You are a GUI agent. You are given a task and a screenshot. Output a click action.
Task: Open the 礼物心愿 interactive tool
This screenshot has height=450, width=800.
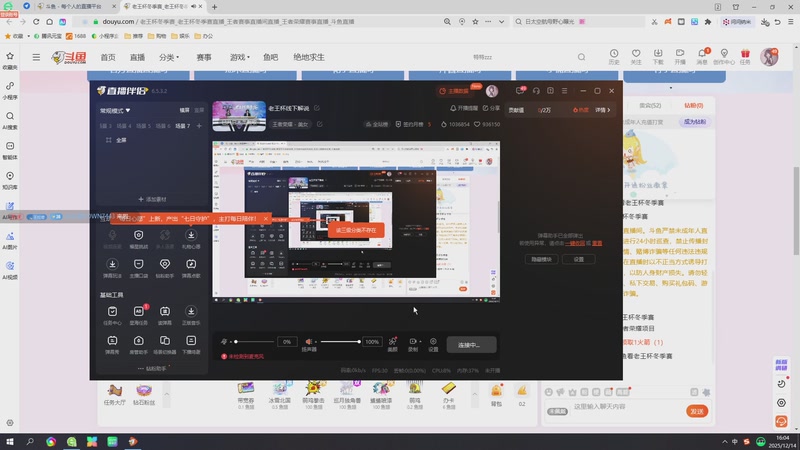(191, 238)
